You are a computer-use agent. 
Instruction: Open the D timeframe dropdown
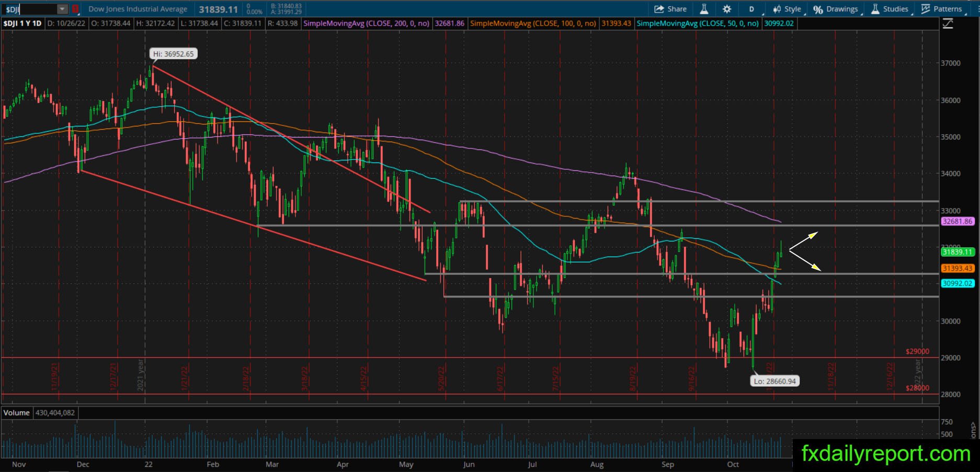click(x=752, y=9)
